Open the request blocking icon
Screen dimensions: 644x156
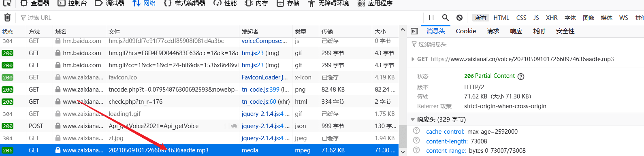pyautogui.click(x=459, y=17)
